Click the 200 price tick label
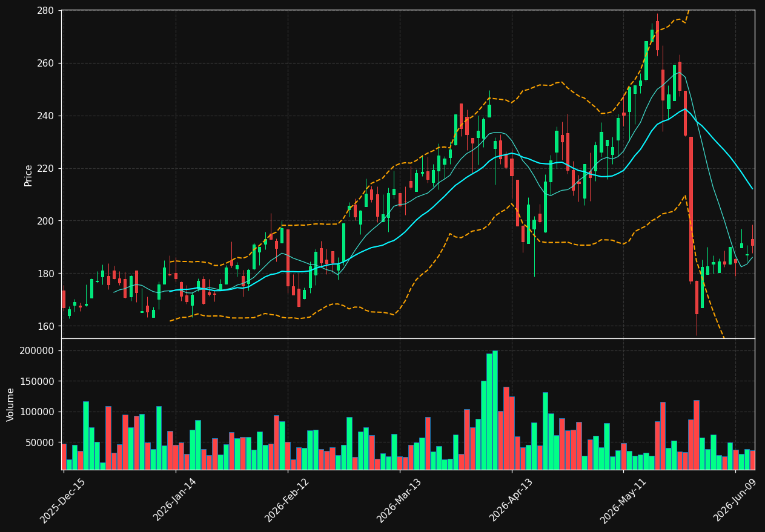This screenshot has width=765, height=532. (46, 221)
